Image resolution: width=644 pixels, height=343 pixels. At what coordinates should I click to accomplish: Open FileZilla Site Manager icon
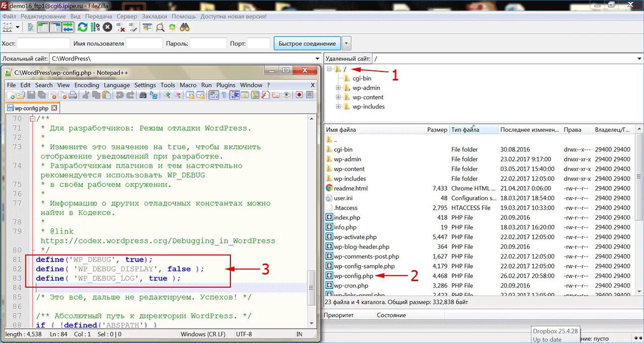tap(7, 27)
